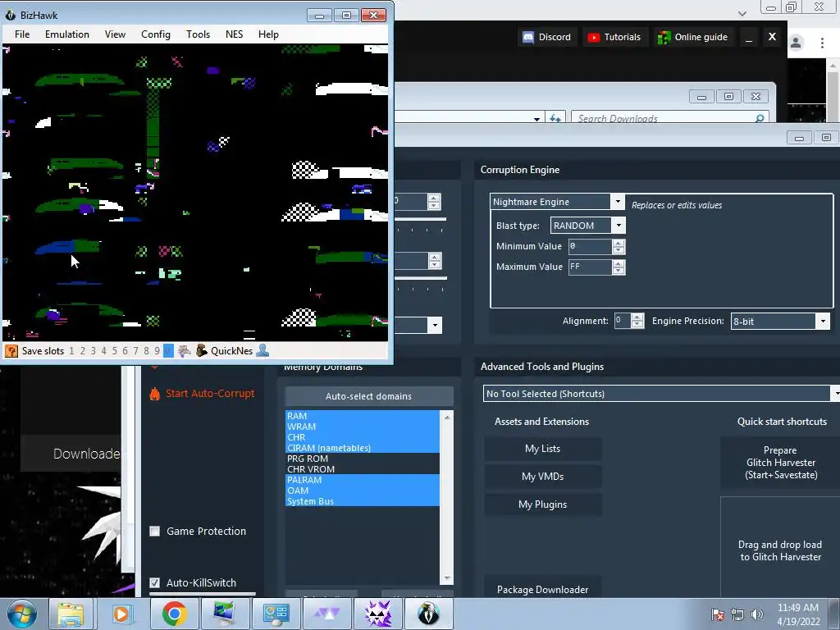Select PRG ROM memory domain
The width and height of the screenshot is (840, 630).
(x=362, y=459)
